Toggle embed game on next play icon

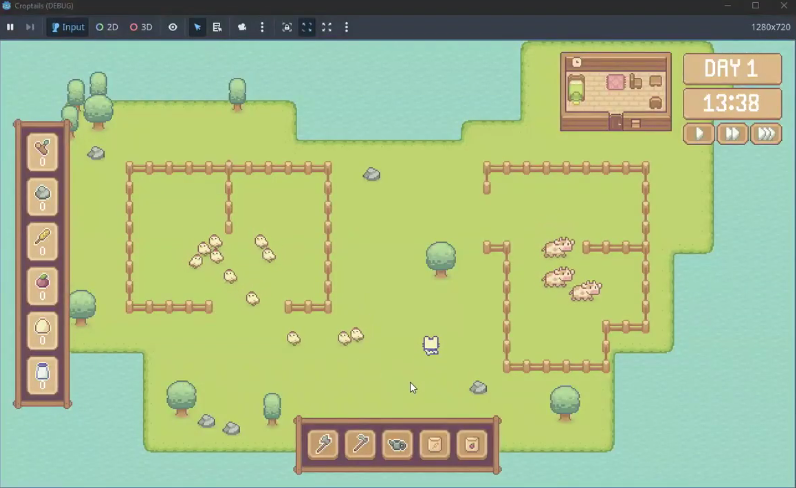pyautogui.click(x=287, y=27)
